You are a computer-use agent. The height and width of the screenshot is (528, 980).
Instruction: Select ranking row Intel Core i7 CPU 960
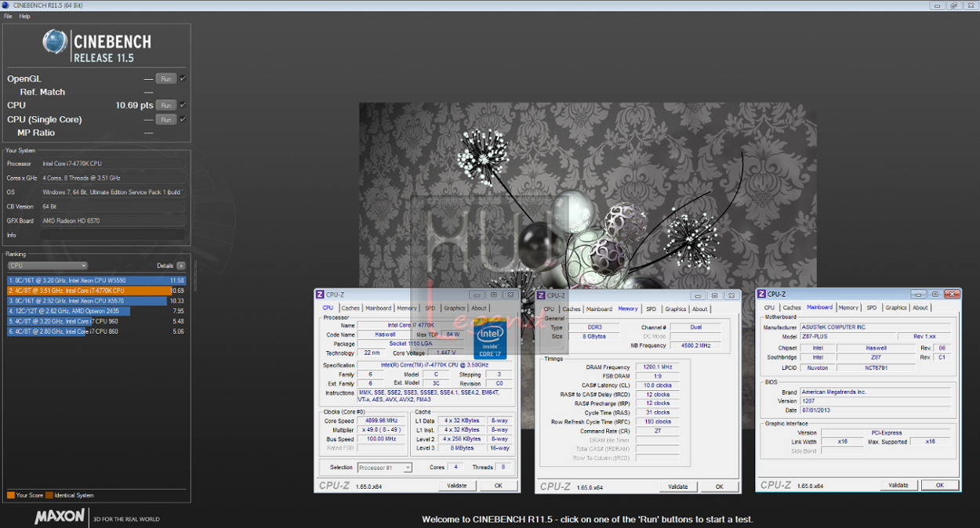96,321
